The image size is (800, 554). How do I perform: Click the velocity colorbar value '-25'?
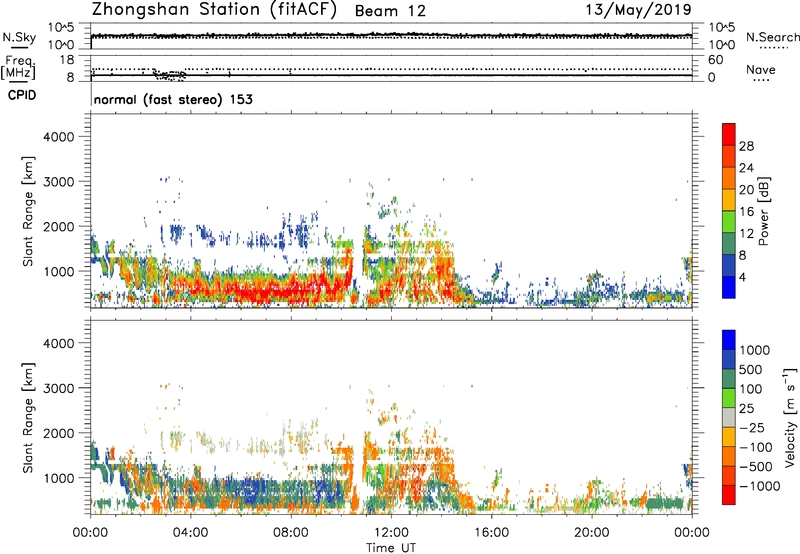tap(752, 428)
